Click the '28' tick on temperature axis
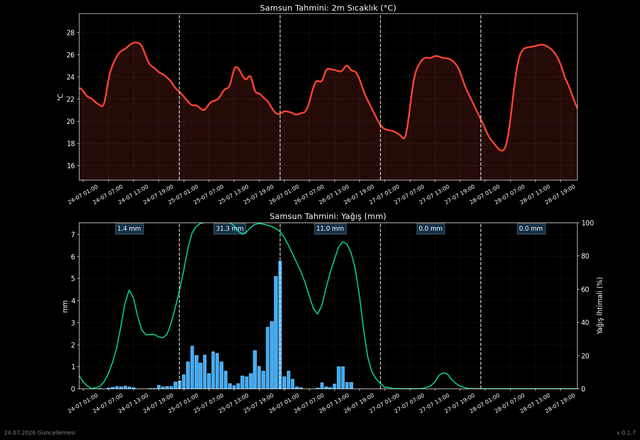Viewport: 640px width, 440px height. coord(70,33)
